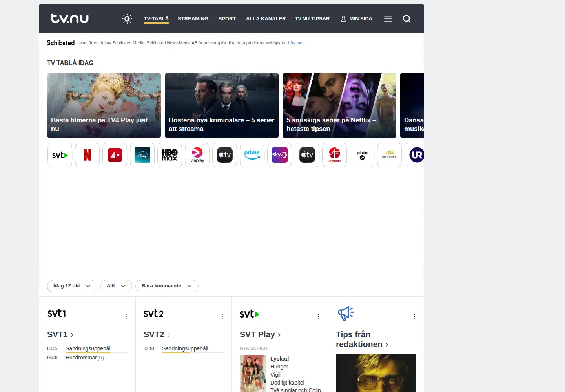The image size is (565, 392).
Task: Open the STREAMING nav item
Action: pos(193,19)
